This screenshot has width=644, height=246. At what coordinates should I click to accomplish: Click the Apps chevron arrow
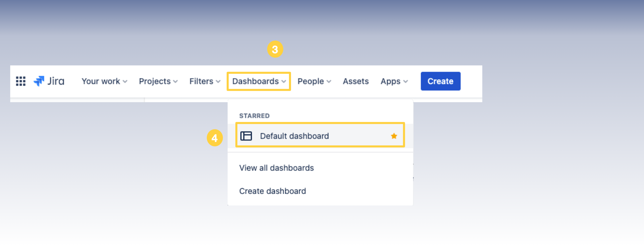406,81
